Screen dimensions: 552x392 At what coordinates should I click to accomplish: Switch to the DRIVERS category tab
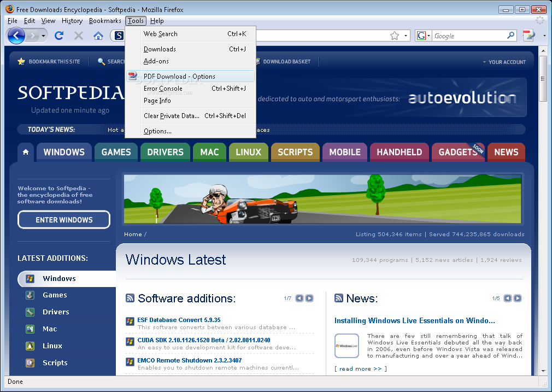(x=165, y=152)
